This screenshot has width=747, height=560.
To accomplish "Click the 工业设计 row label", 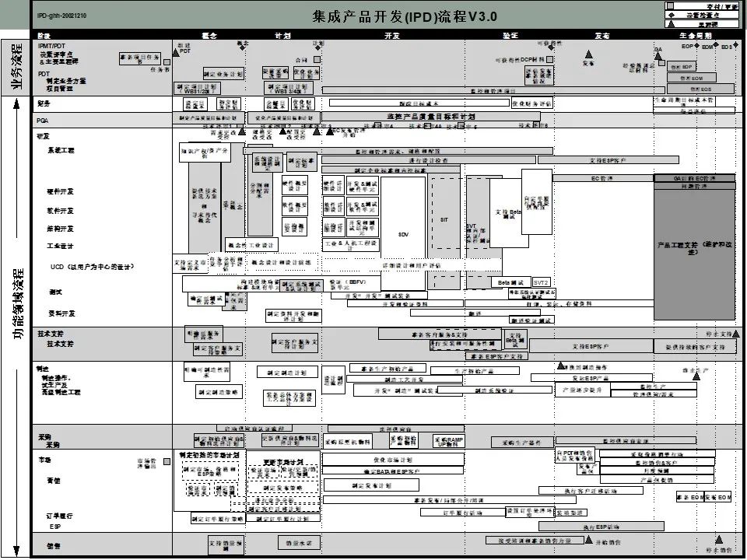I will pyautogui.click(x=60, y=246).
